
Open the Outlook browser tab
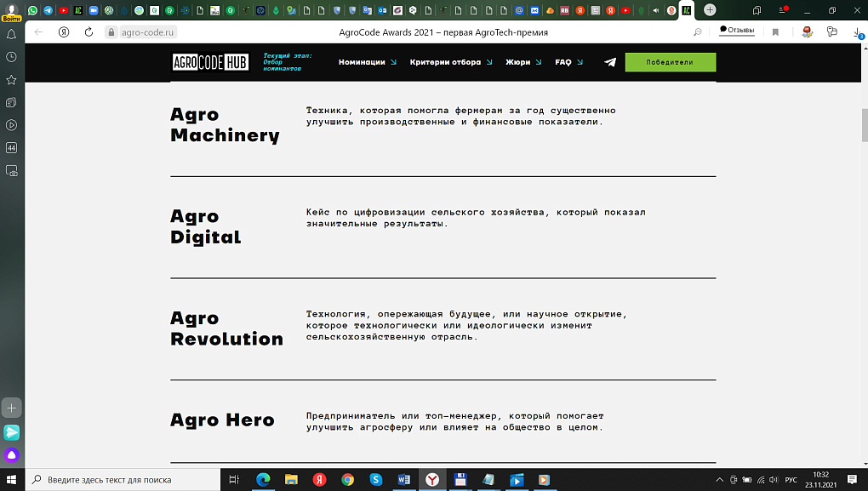[383, 10]
